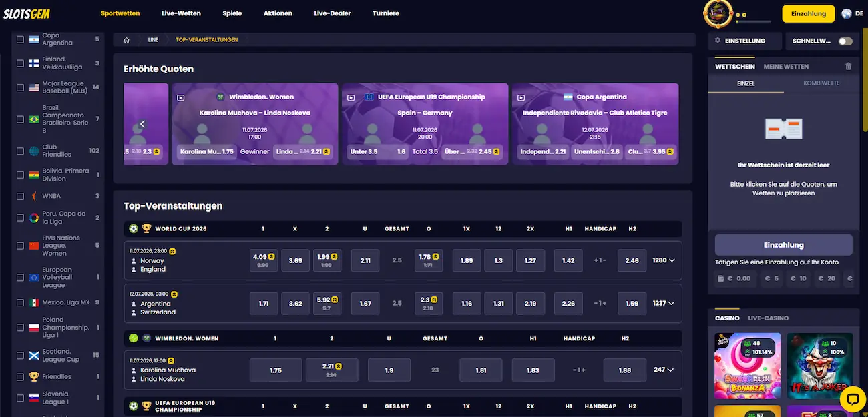Click the pirate ship level badge icon
868x417 pixels.
[718, 13]
